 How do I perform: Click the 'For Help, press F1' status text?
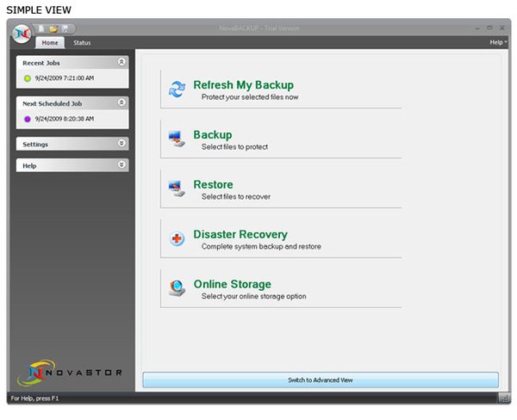point(34,398)
